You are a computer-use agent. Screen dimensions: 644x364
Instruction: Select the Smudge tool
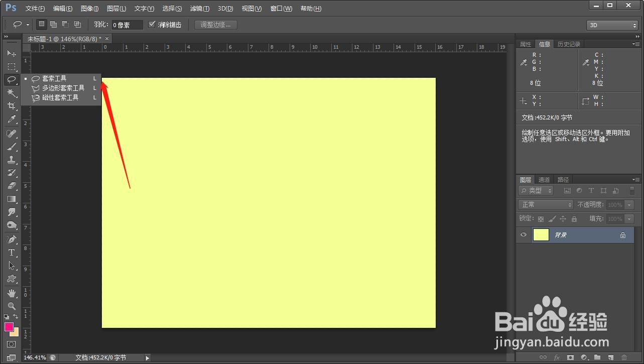(11, 212)
